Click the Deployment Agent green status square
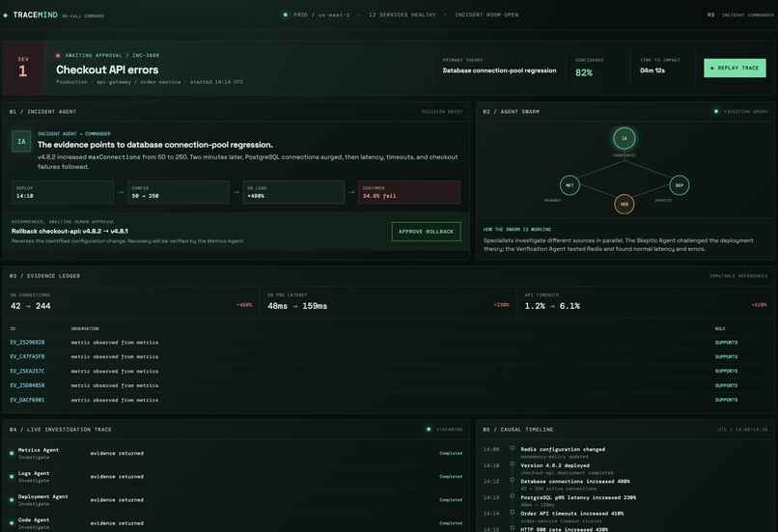The height and width of the screenshot is (532, 778). coord(12,500)
